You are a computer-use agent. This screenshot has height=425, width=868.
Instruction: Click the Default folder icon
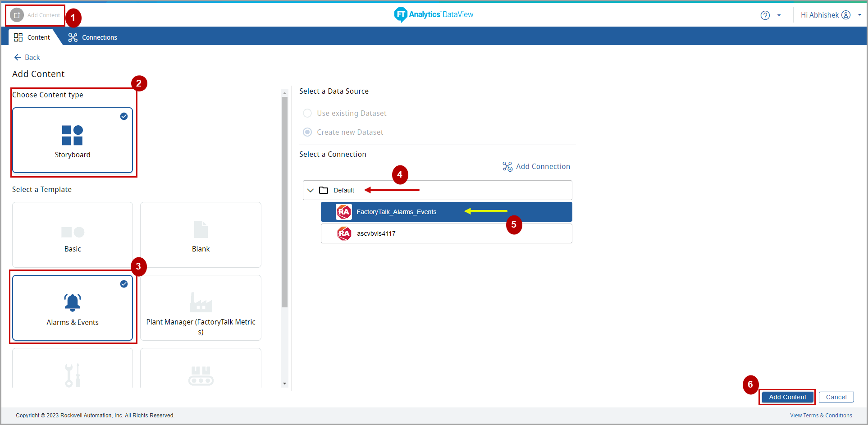click(x=324, y=190)
